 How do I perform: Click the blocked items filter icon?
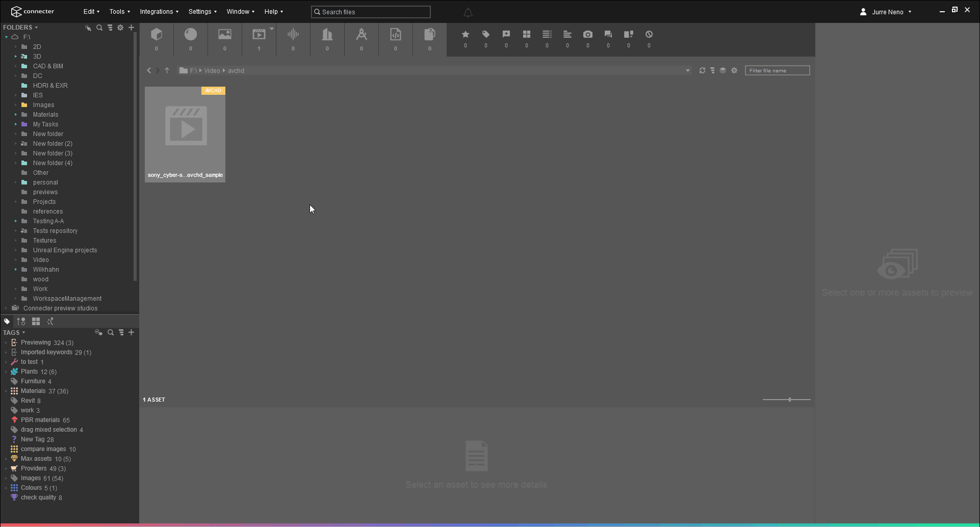(x=649, y=34)
